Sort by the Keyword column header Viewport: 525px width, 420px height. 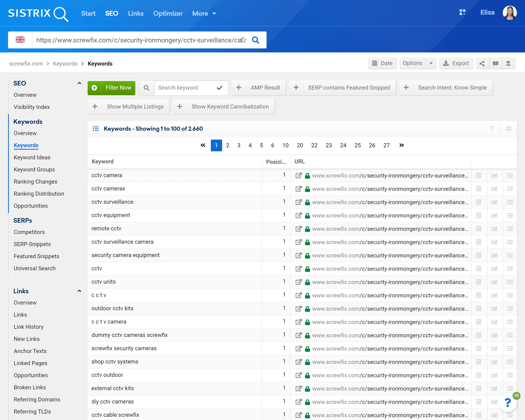pos(103,162)
